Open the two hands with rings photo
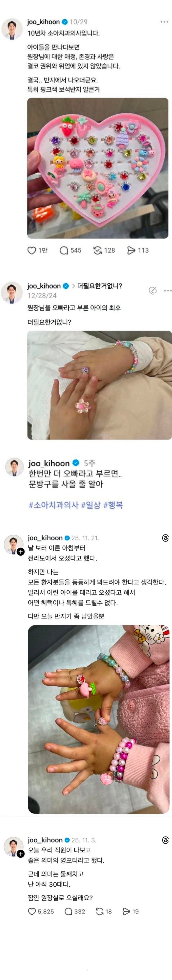 (99, 385)
